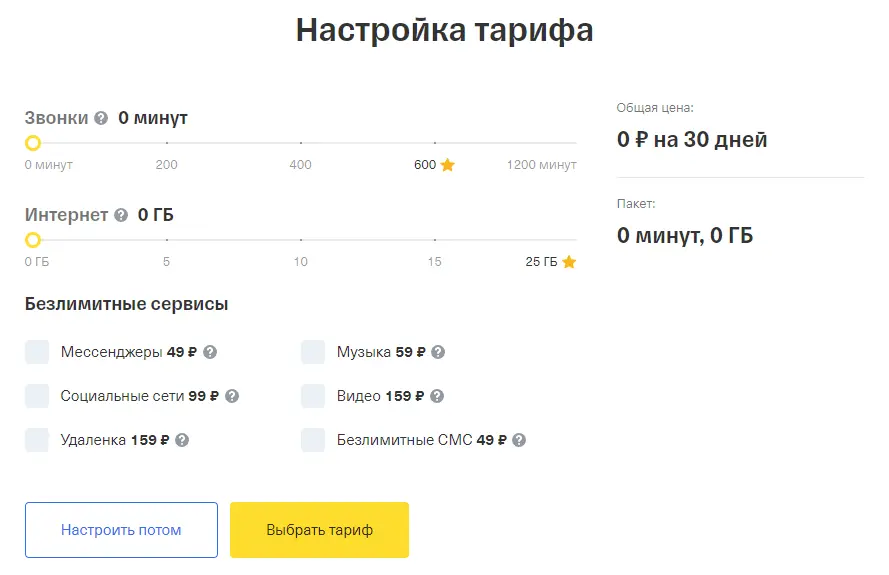Show info for Удаленка option
The width and height of the screenshot is (889, 575).
[182, 440]
